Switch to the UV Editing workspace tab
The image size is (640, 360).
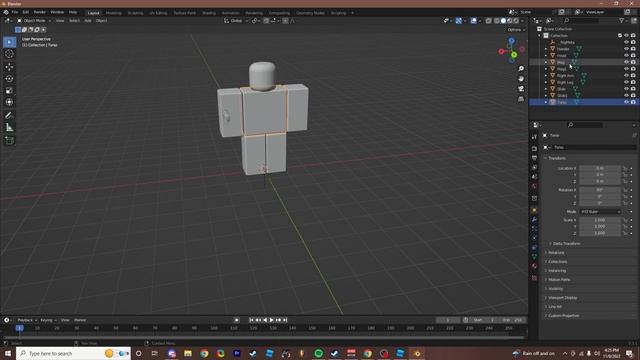[158, 13]
